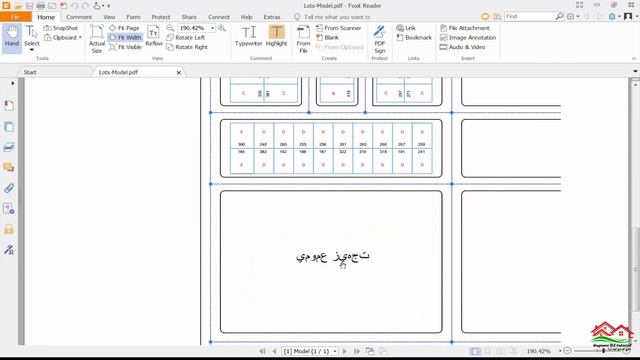640x360 pixels.
Task: Create PDF From File
Action: click(x=303, y=39)
